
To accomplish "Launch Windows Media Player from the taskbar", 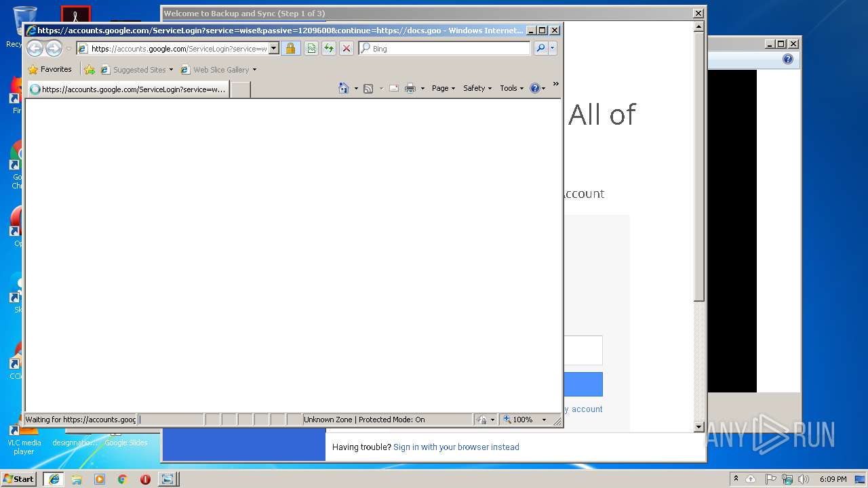I will tap(100, 479).
